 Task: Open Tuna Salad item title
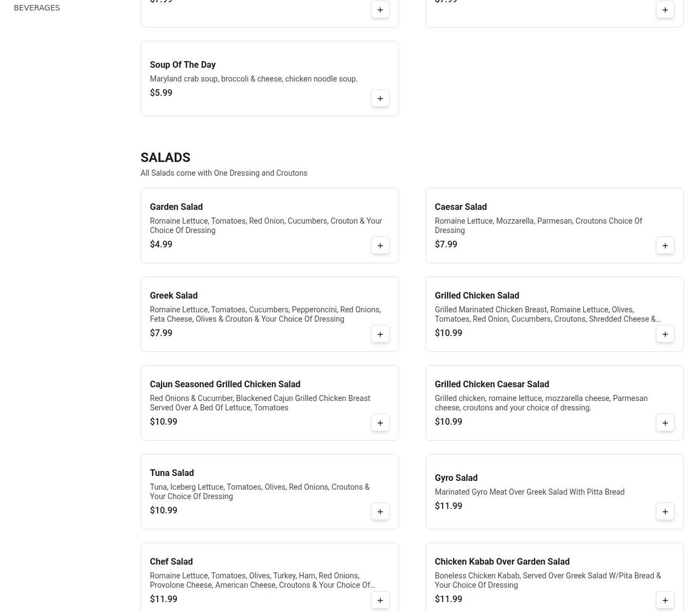click(x=172, y=473)
